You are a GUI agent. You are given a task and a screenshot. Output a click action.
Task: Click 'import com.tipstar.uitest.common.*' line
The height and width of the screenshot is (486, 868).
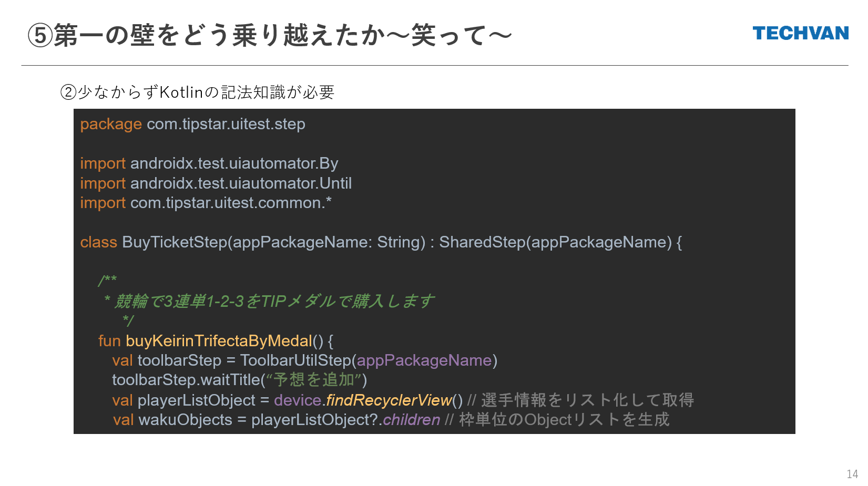tap(206, 203)
